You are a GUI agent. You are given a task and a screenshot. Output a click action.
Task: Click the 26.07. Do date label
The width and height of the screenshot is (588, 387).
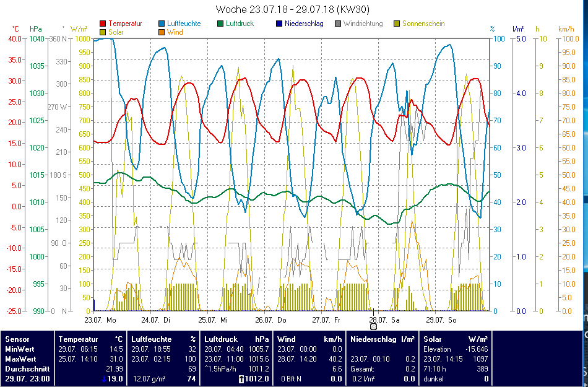click(x=273, y=320)
